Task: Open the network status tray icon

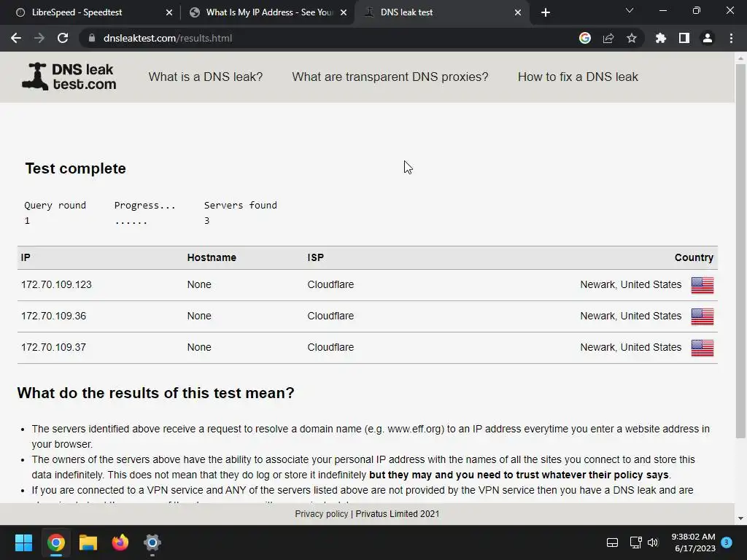Action: (635, 542)
